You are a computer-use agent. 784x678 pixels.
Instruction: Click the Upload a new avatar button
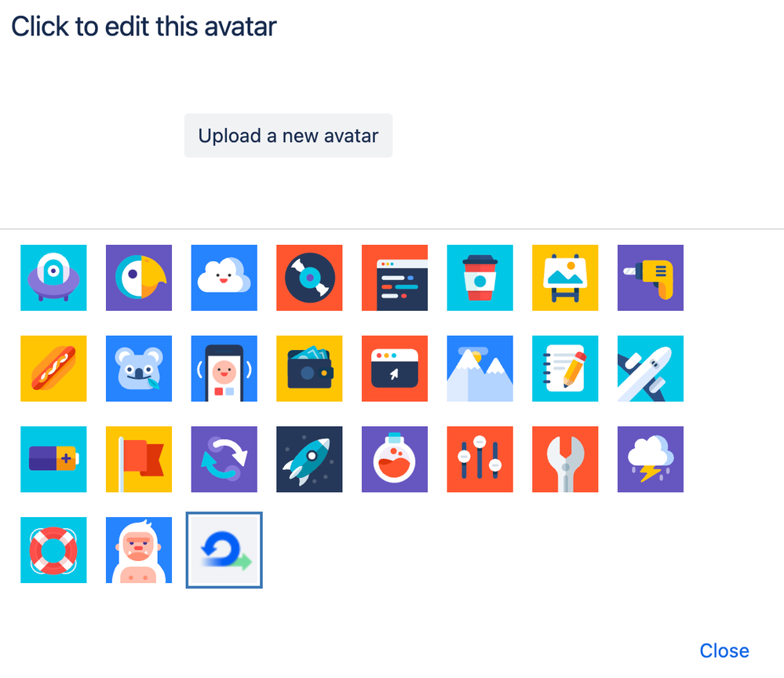tap(288, 135)
